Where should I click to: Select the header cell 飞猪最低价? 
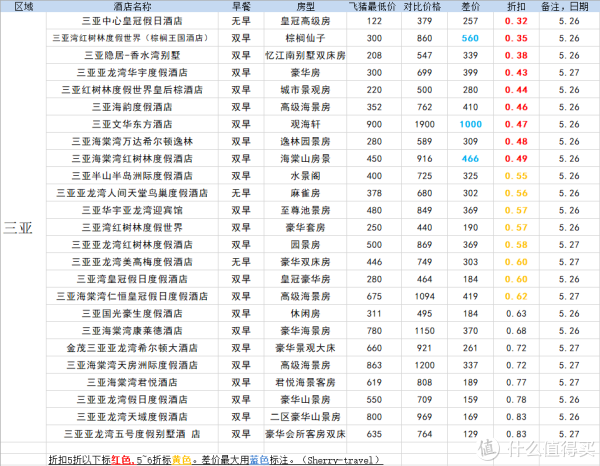pos(374,6)
